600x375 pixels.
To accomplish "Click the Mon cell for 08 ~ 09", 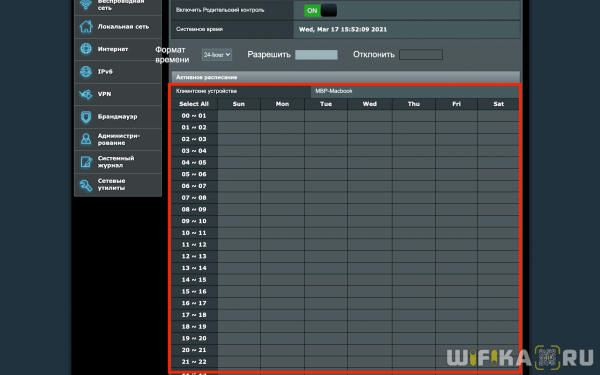I will [282, 210].
